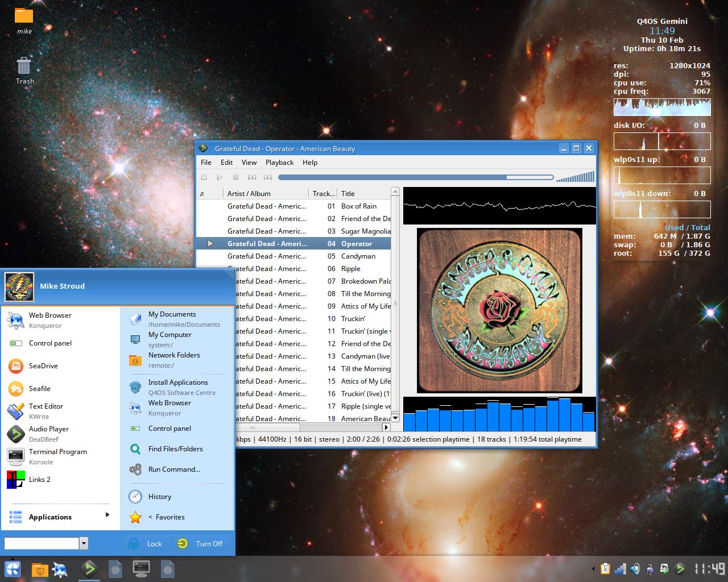This screenshot has width=728, height=582.
Task: Open file manager folder icon in taskbar
Action: pyautogui.click(x=39, y=569)
